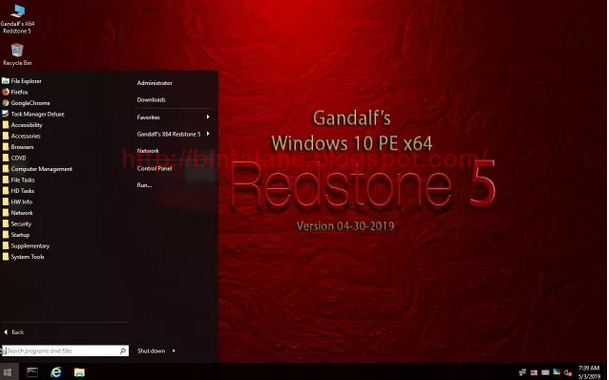Image resolution: width=609 pixels, height=380 pixels.
Task: Open Gandalf's X64 Redstone 5 desktop icon
Action: tap(17, 19)
